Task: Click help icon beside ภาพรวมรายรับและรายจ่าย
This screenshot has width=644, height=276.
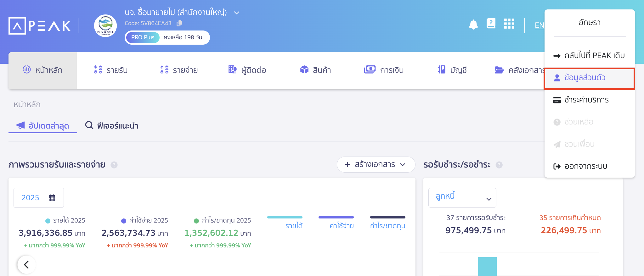Action: [x=114, y=165]
